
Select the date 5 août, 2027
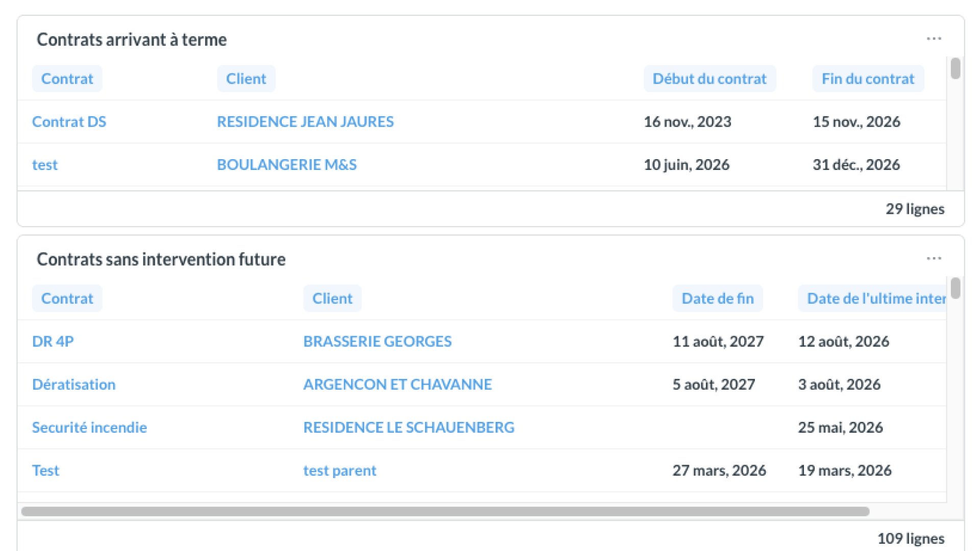[714, 384]
